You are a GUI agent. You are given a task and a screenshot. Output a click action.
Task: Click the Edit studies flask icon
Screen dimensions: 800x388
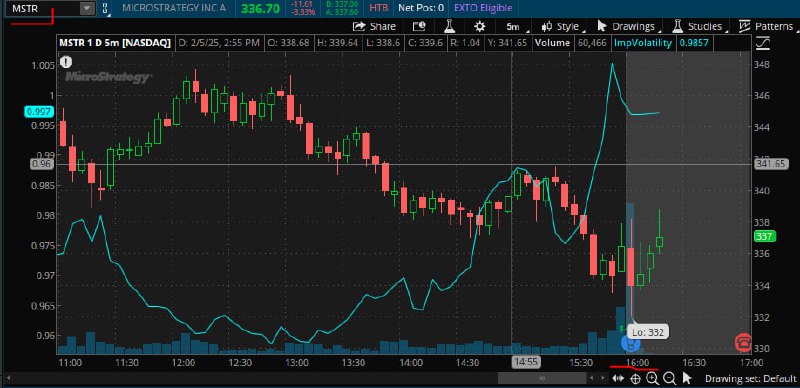449,27
